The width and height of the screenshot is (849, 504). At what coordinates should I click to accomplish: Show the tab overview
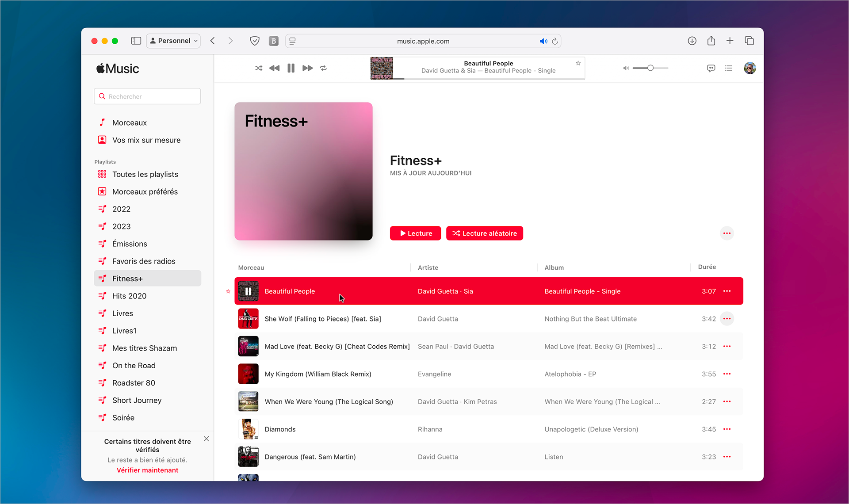pyautogui.click(x=749, y=41)
